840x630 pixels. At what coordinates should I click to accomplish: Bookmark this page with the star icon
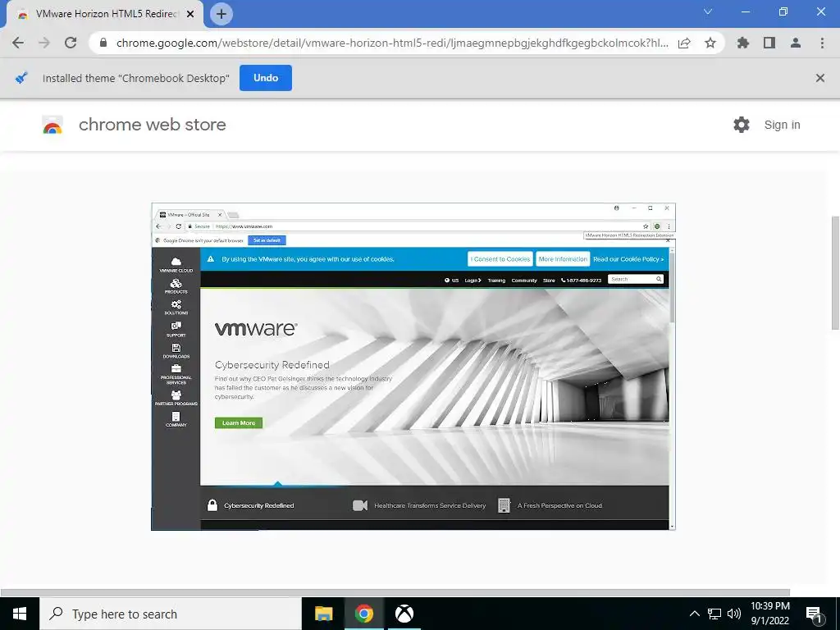point(710,43)
